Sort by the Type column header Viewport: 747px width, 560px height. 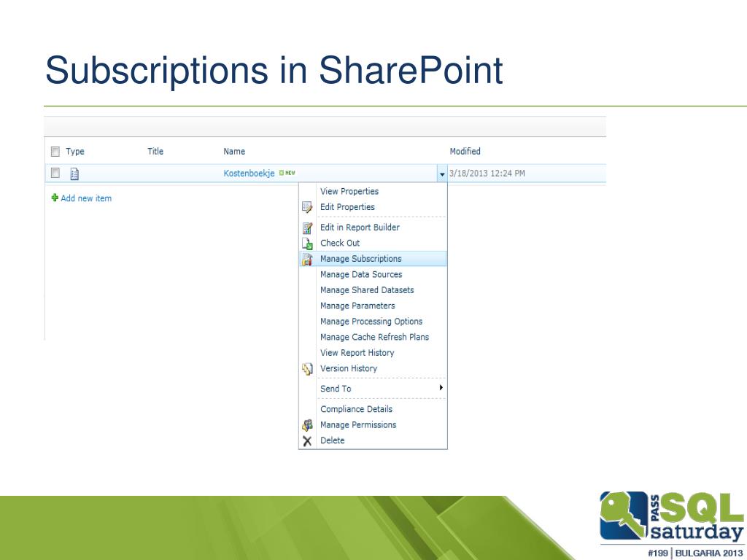[x=75, y=152]
